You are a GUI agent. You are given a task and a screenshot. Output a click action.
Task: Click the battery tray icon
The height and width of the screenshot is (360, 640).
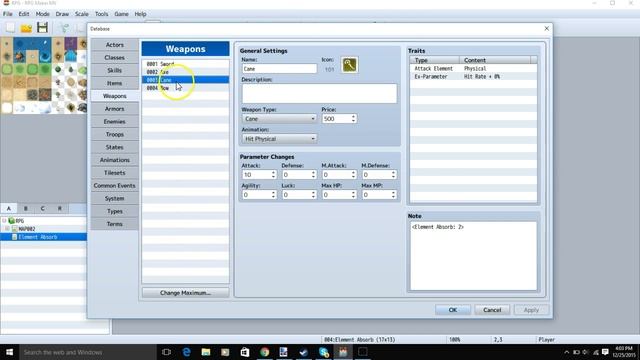coord(576,352)
